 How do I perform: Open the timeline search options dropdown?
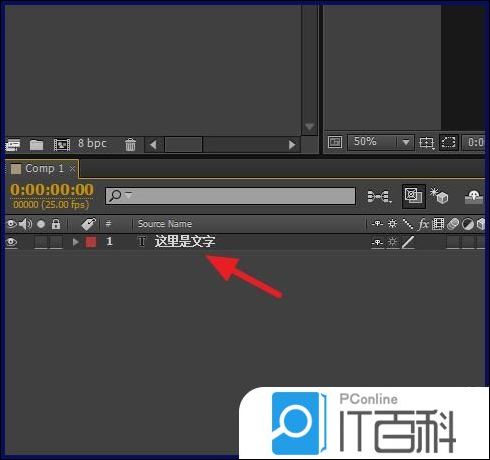click(129, 194)
